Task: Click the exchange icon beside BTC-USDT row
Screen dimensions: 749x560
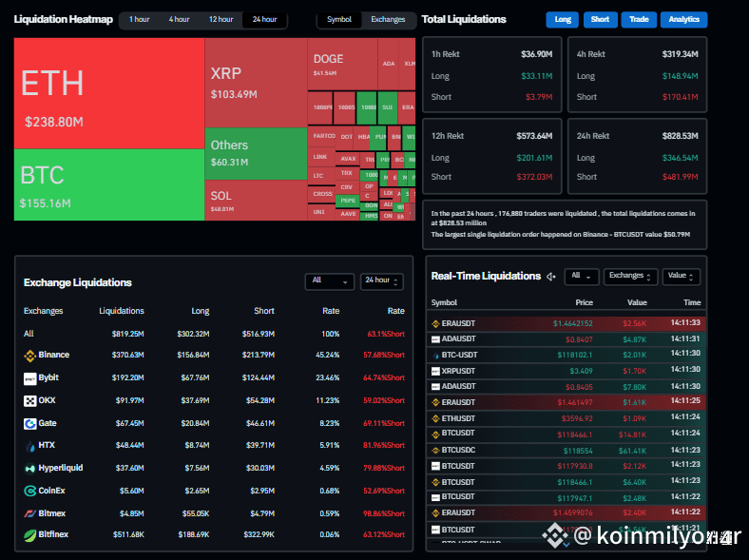Action: pyautogui.click(x=435, y=355)
